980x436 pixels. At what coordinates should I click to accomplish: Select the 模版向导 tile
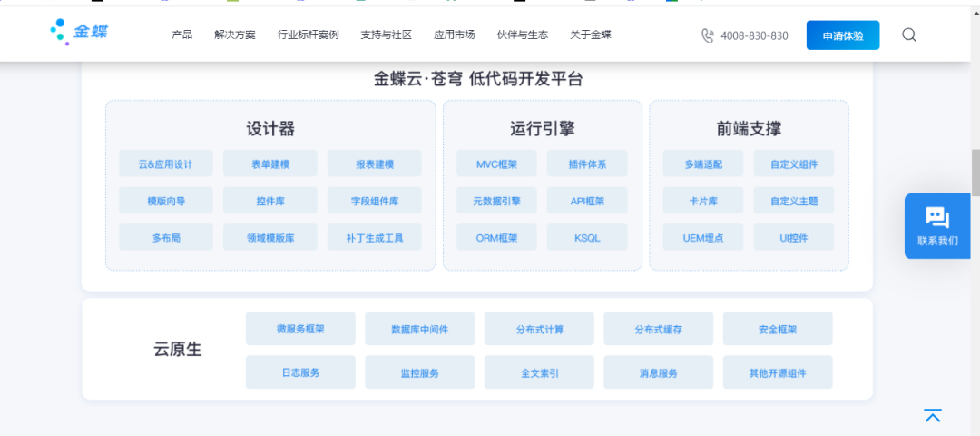(x=166, y=202)
